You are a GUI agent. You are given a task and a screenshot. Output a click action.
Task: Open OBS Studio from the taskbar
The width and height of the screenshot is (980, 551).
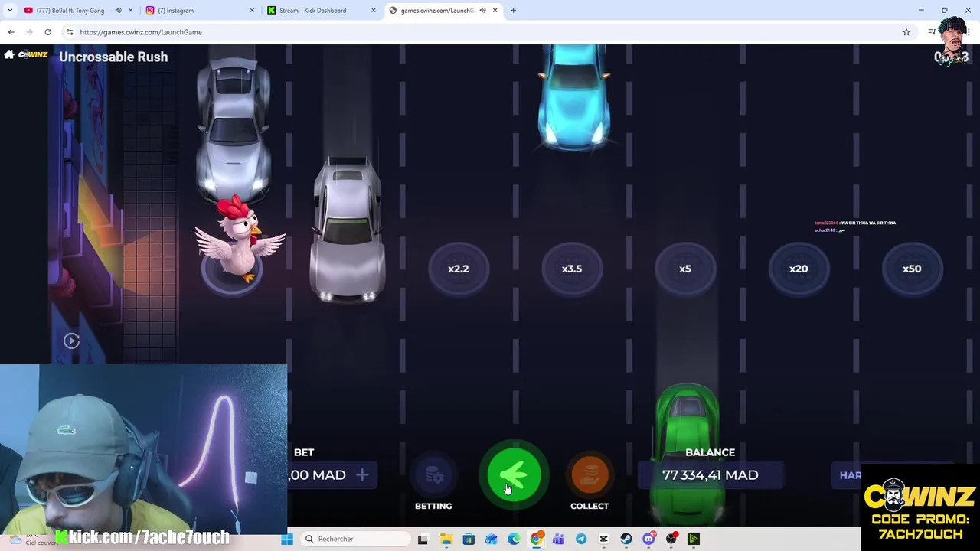click(671, 539)
